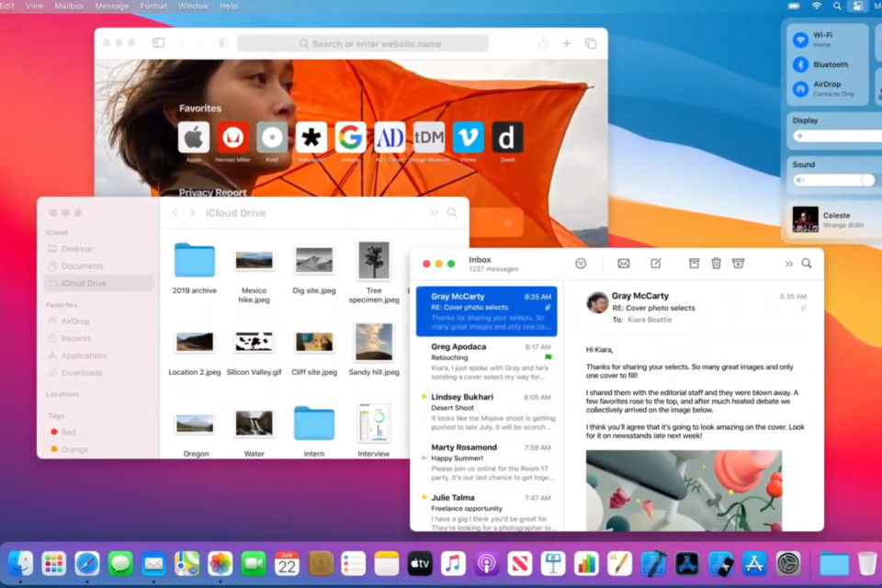
Task: Open new tab in Safari
Action: 567,43
